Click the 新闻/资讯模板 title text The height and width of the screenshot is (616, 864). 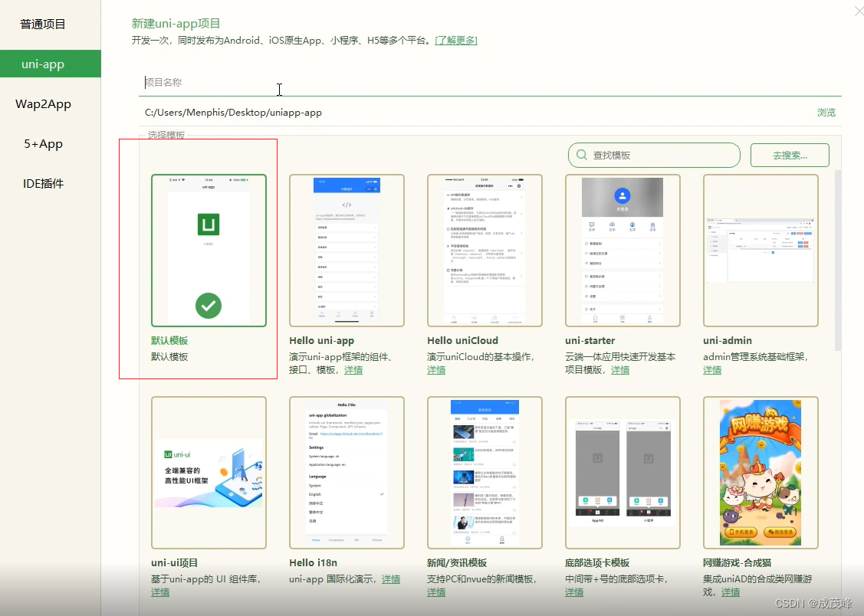[x=457, y=563]
